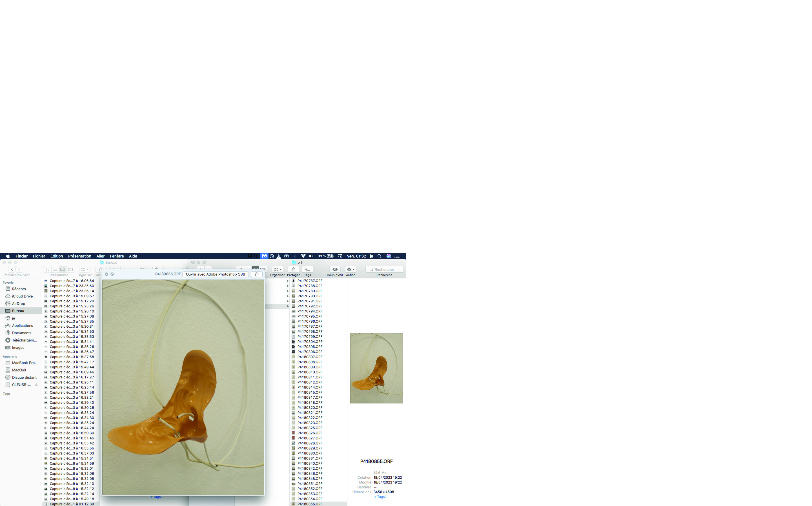Click the Wi-Fi status icon
812x506 pixels.
(303, 256)
